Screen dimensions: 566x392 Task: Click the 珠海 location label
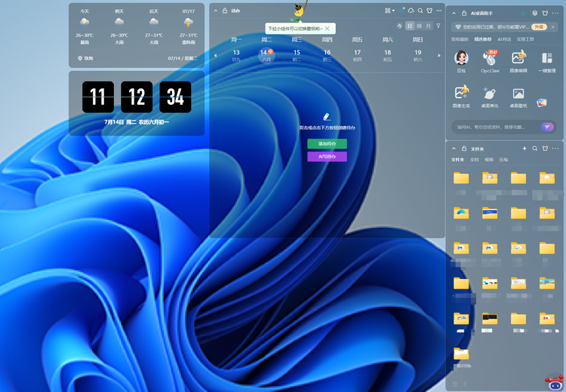tap(88, 58)
